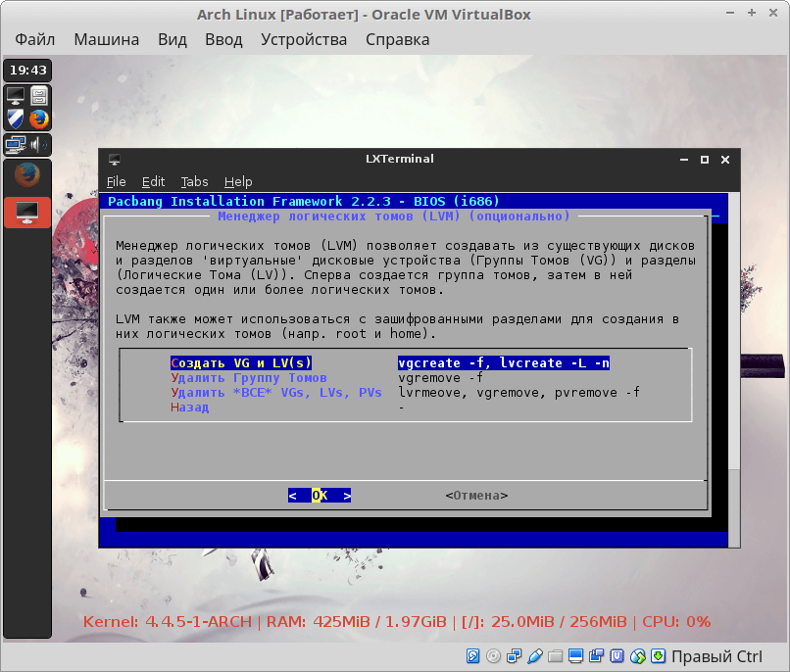This screenshot has width=790, height=672.
Task: Select the 'Удалить Группу Томов' option
Action: pyautogui.click(x=248, y=377)
